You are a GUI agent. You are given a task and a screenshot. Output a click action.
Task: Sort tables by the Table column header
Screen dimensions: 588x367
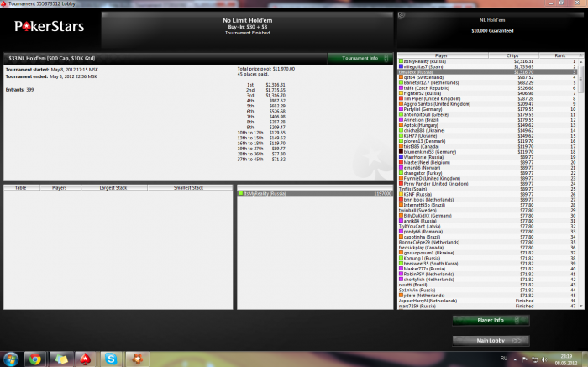[21, 187]
